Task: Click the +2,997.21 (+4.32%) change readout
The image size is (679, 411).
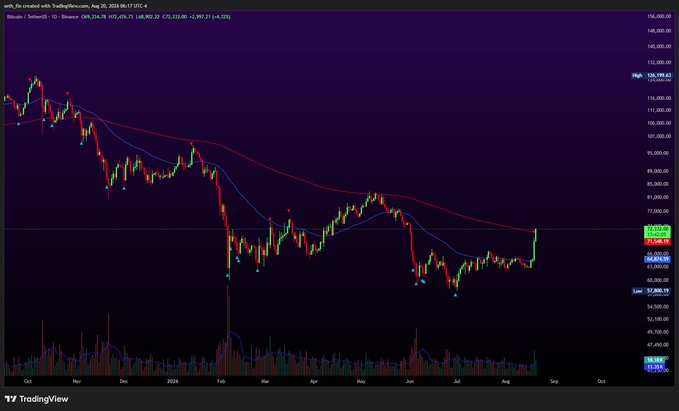Action: pos(210,17)
